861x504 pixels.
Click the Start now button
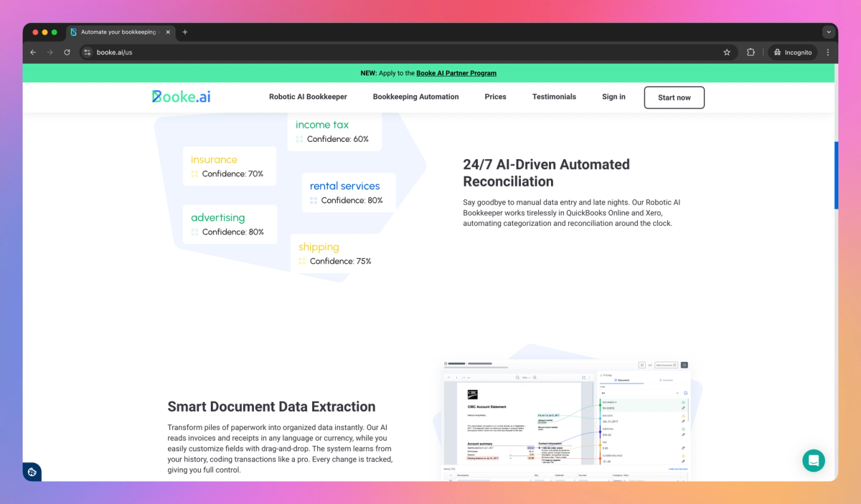pos(674,97)
